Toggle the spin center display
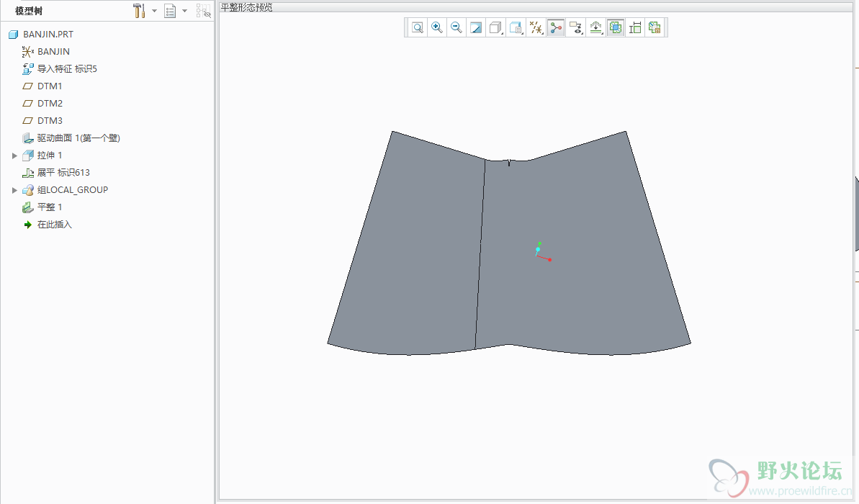This screenshot has height=504, width=859. tap(556, 28)
